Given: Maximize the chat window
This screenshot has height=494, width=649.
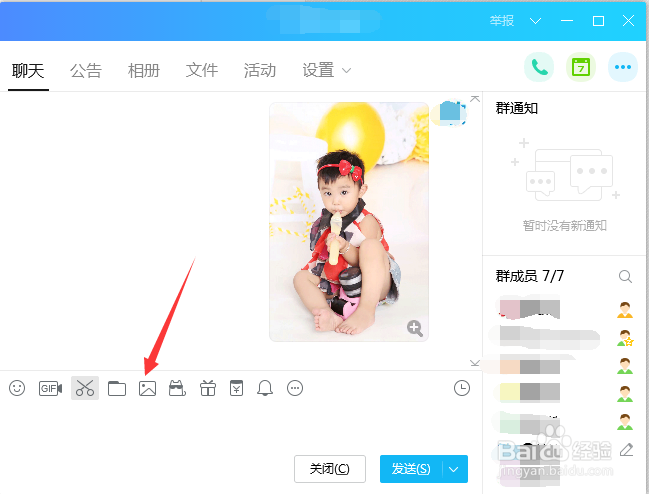Looking at the screenshot, I should (598, 21).
